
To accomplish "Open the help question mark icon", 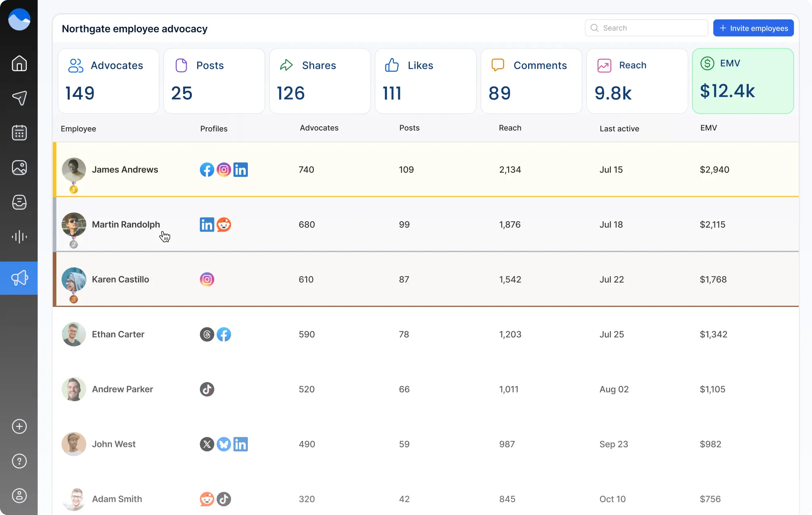I will pyautogui.click(x=19, y=461).
